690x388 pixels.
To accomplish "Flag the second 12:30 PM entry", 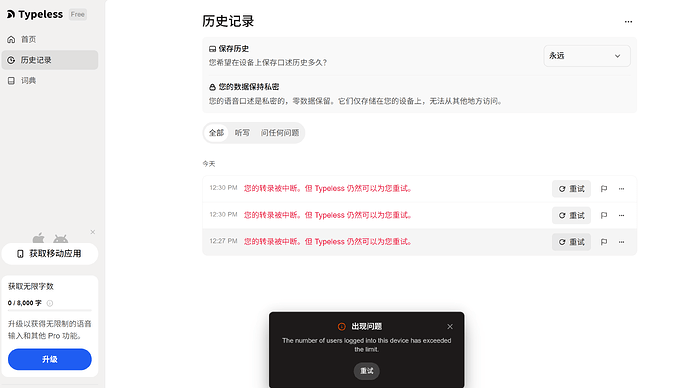I will click(604, 215).
